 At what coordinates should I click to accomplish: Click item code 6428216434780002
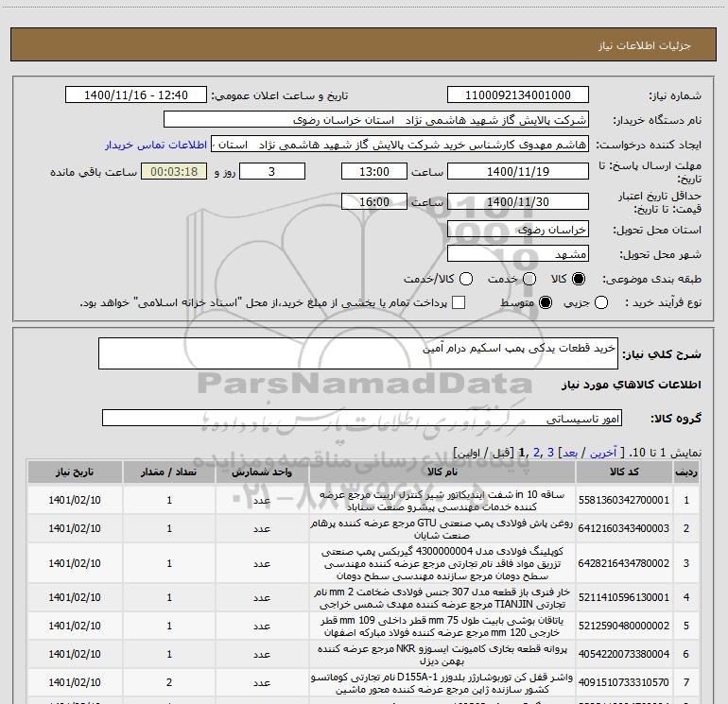click(624, 563)
